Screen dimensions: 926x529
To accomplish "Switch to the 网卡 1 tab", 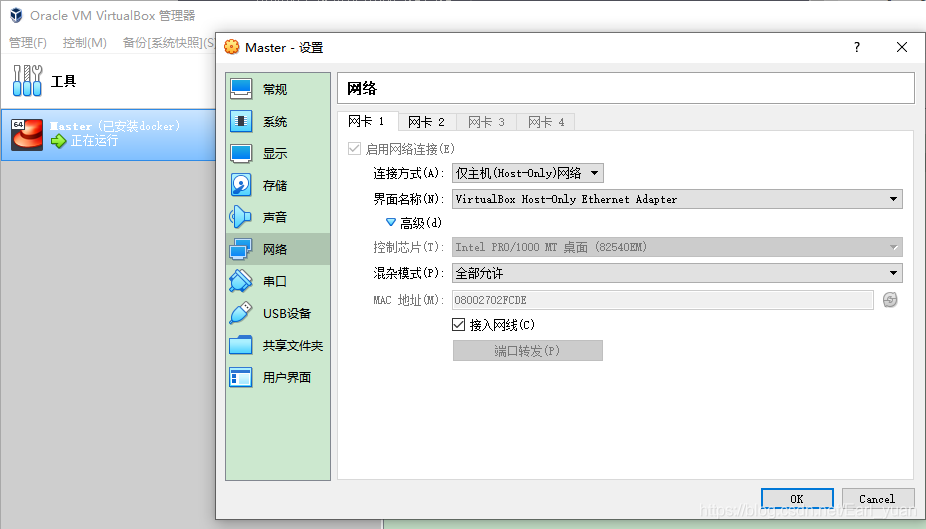I will 367,122.
